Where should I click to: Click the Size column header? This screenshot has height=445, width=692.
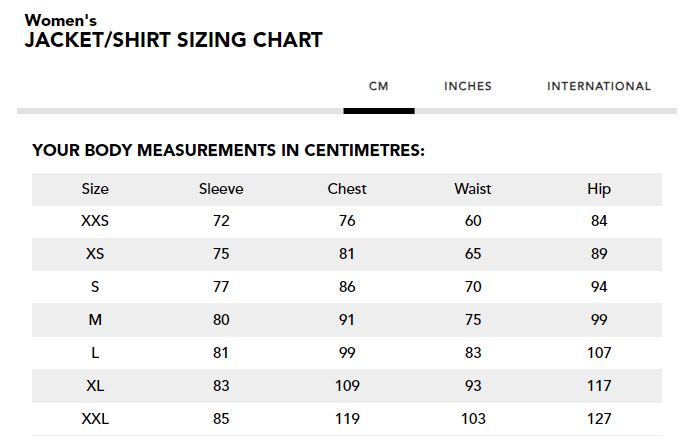tap(95, 189)
